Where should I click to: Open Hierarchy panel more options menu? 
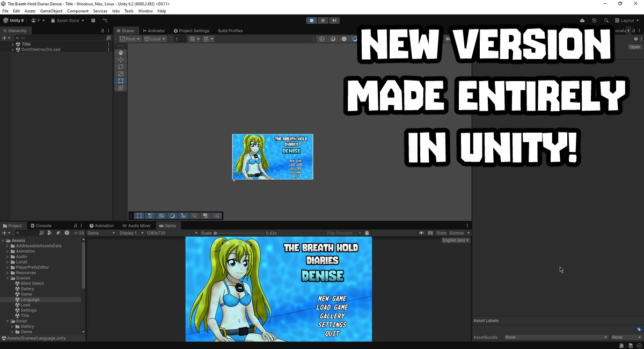(108, 31)
